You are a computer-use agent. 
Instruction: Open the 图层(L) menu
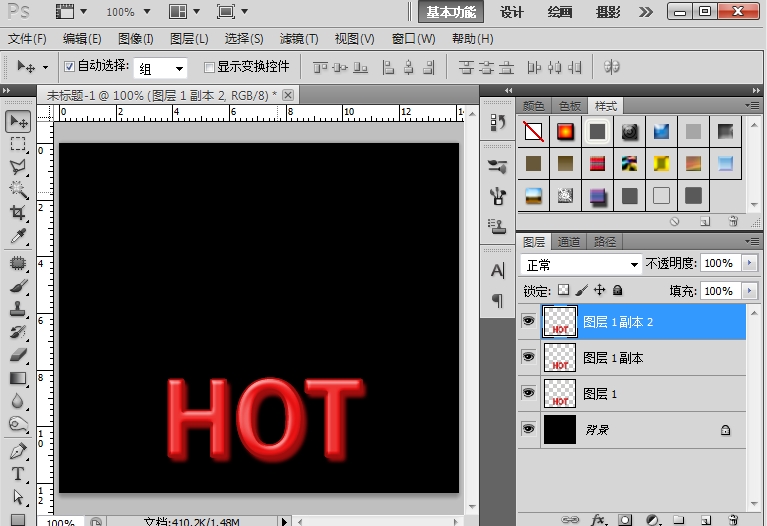tap(189, 39)
